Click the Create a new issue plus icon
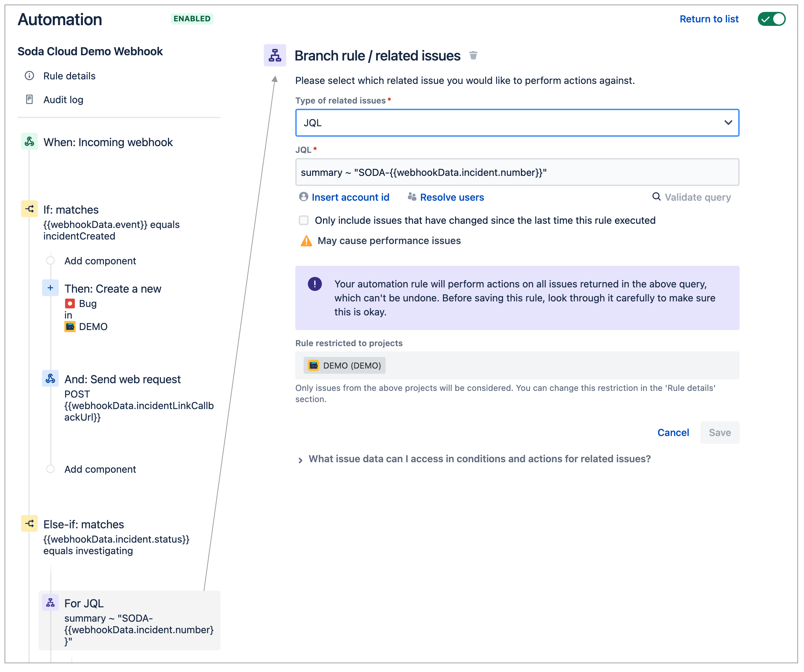Viewport: 804px width, 672px height. (50, 288)
